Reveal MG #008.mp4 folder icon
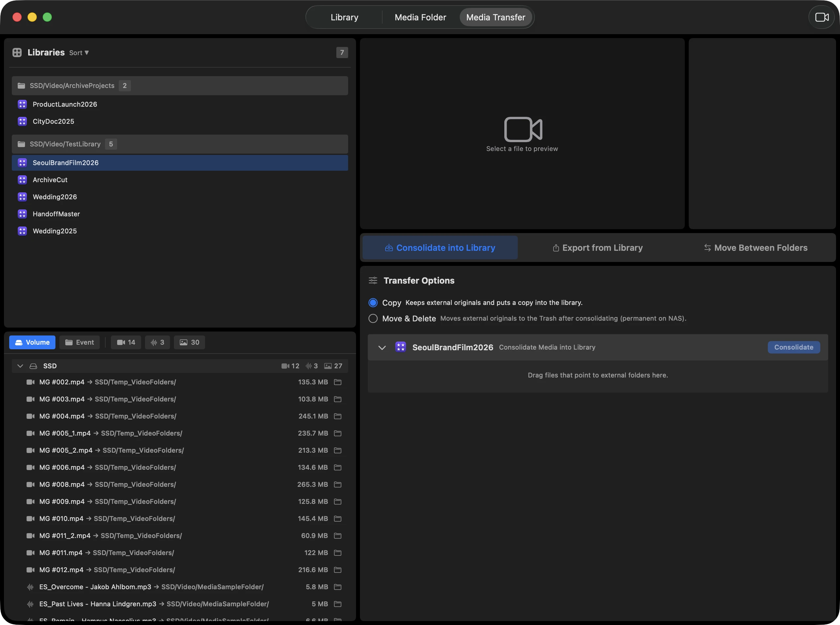Viewport: 840px width, 625px height. click(x=338, y=485)
